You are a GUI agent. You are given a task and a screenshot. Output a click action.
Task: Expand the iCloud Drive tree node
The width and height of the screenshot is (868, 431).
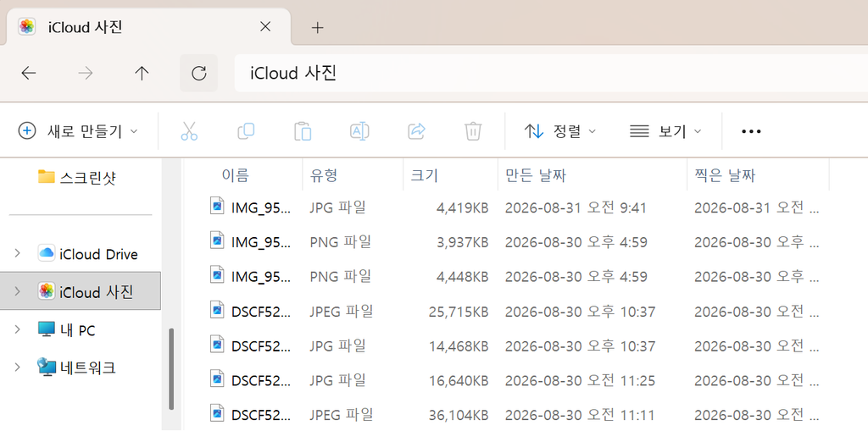pos(17,253)
